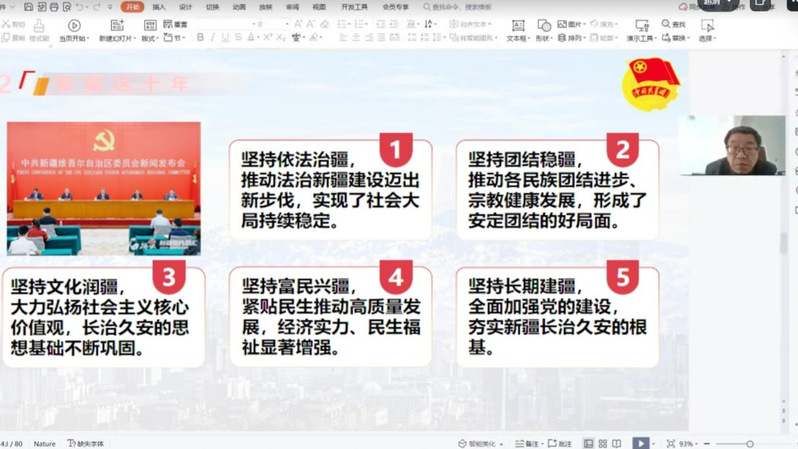This screenshot has width=798, height=449.
Task: Insert a text box with 文本框 icon
Action: 517,30
